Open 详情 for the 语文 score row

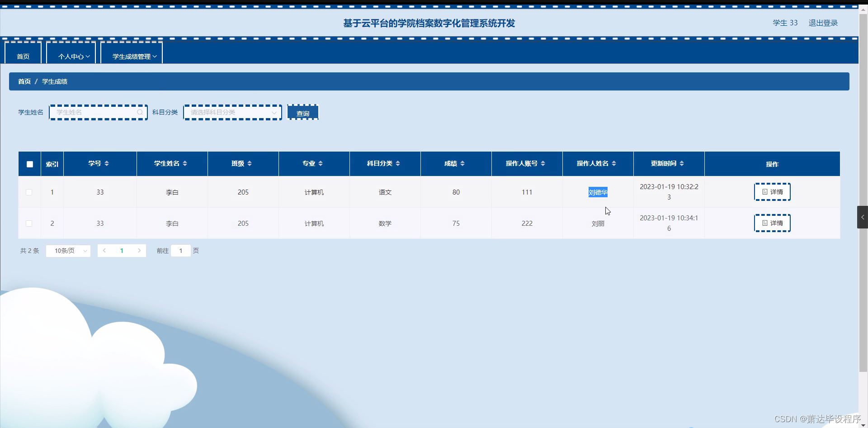[x=772, y=192]
